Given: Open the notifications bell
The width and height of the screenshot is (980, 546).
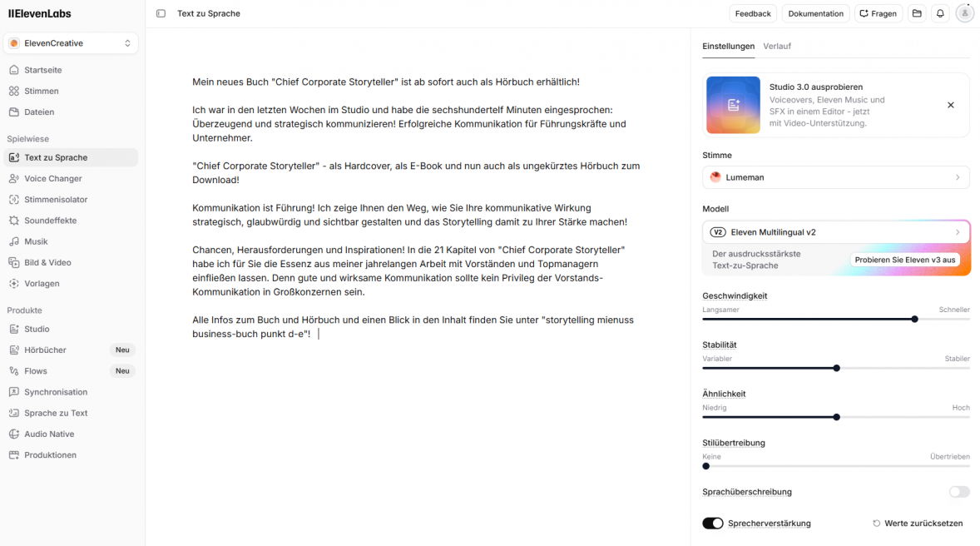Looking at the screenshot, I should (x=940, y=13).
